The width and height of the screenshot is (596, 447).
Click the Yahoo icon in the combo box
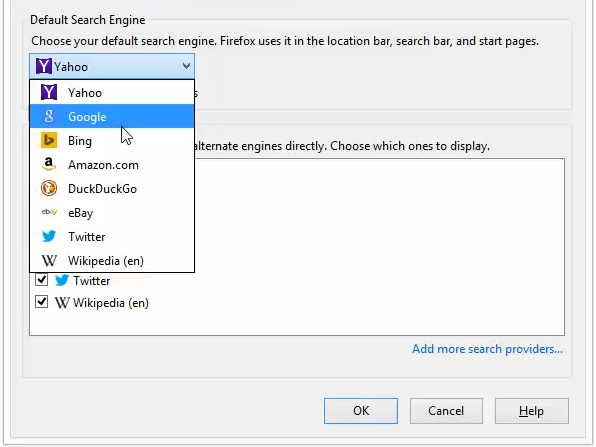[x=44, y=66]
